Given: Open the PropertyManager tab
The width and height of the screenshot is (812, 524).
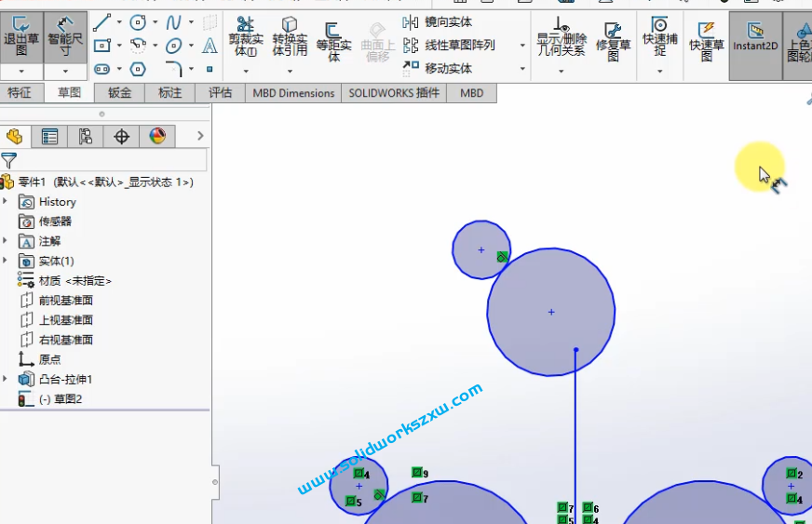Looking at the screenshot, I should (49, 137).
